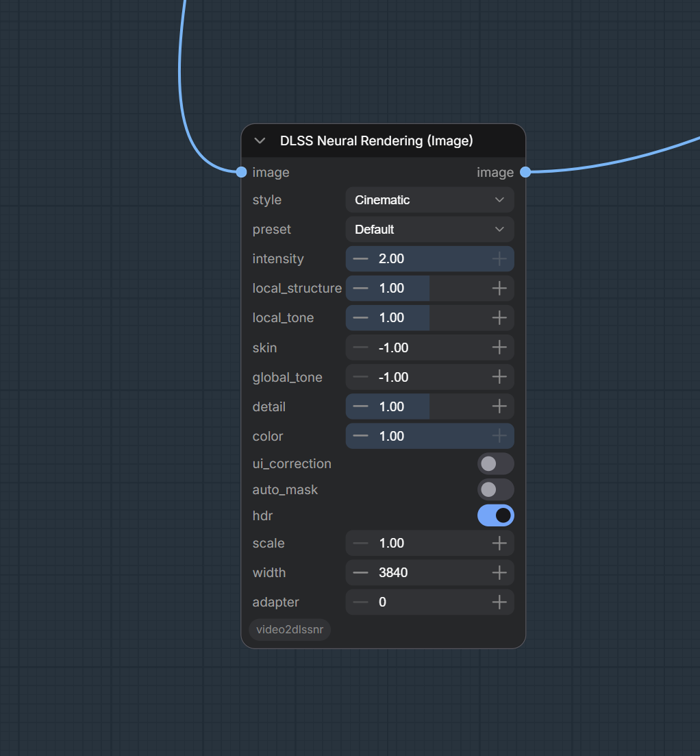Increase local_structure with plus icon
The image size is (700, 756).
(499, 289)
